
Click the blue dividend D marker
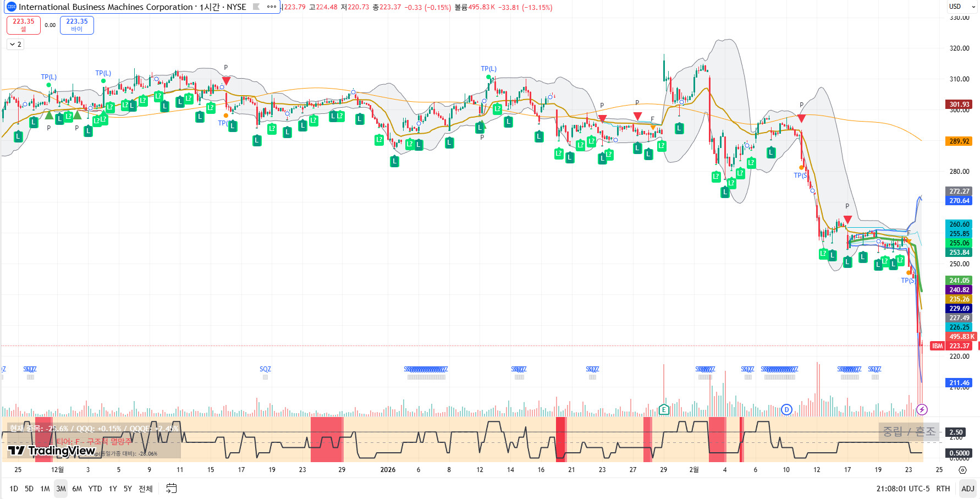[786, 409]
